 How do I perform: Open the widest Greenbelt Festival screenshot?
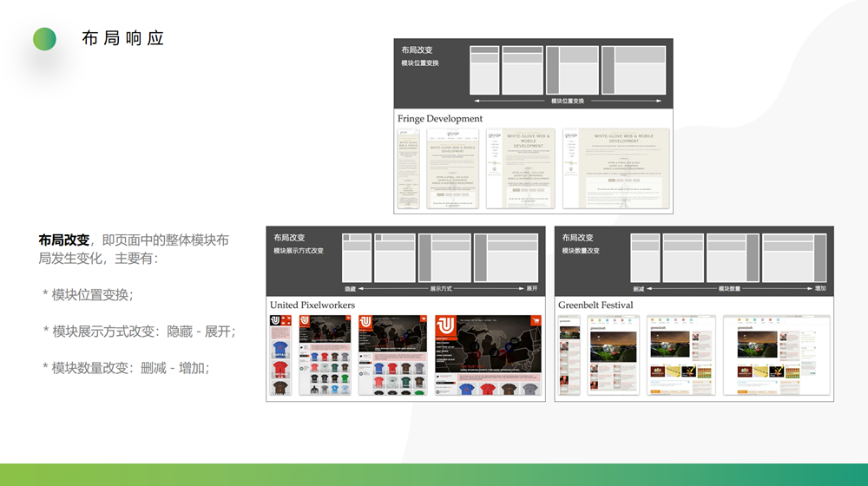(776, 355)
